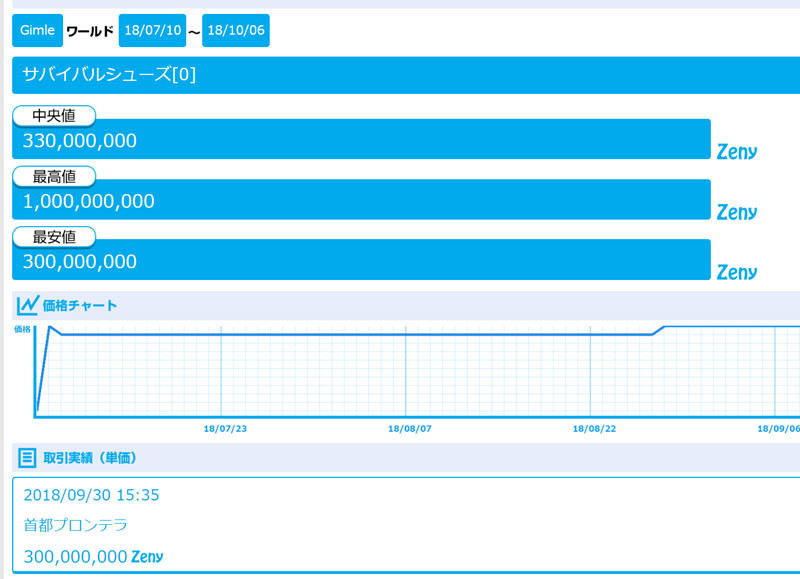
Task: Click the 取引実績（単価） heading
Action: (x=90, y=458)
